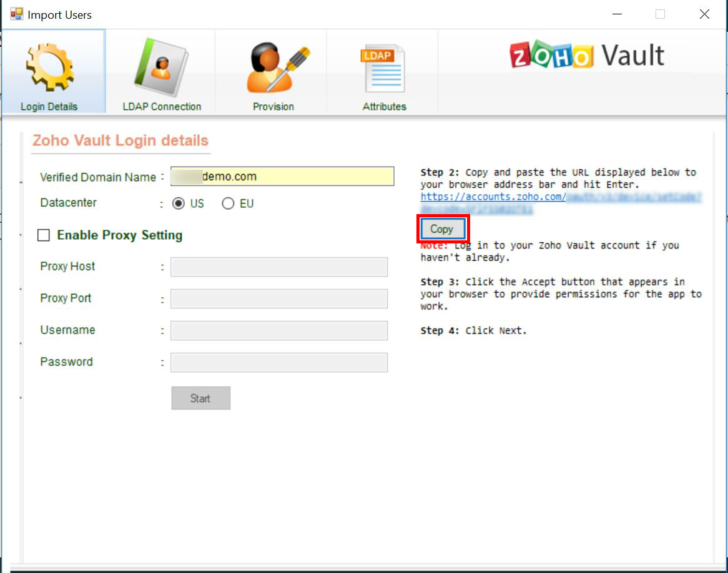Viewport: 728px width, 573px height.
Task: Click the Proxy Host input field
Action: coord(279,267)
